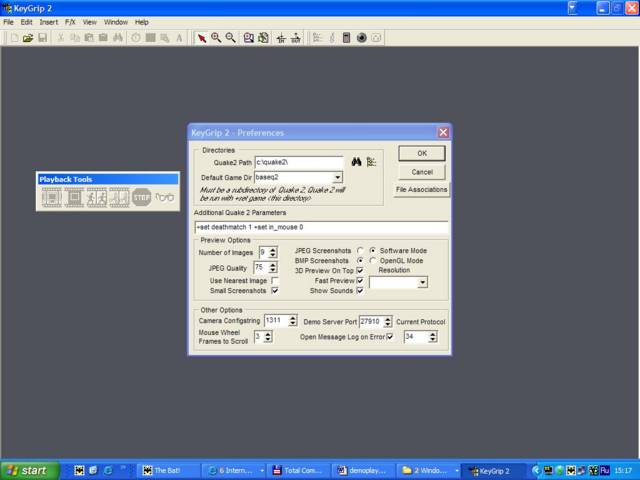The image size is (640, 480).
Task: Click the zoom in magnifier icon
Action: [216, 38]
